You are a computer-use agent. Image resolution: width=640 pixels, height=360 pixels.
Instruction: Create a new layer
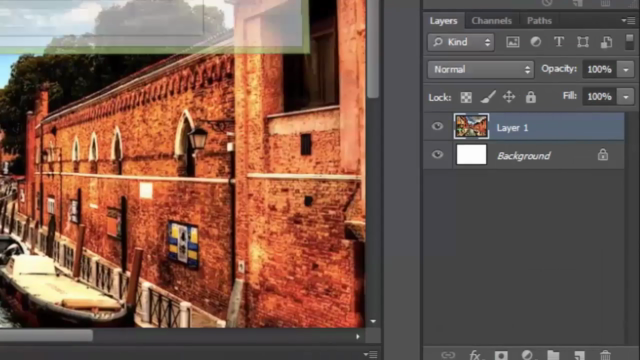[579, 355]
